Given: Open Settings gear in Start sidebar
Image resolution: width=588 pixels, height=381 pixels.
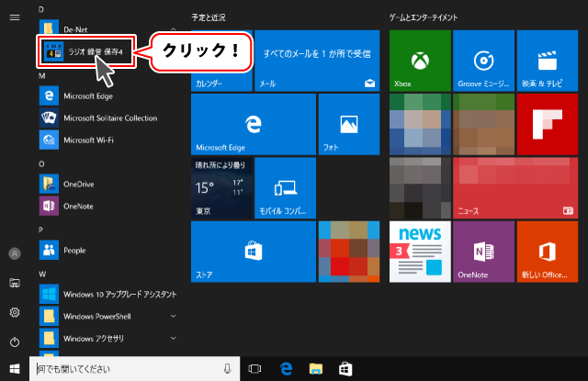Looking at the screenshot, I should 15,312.
